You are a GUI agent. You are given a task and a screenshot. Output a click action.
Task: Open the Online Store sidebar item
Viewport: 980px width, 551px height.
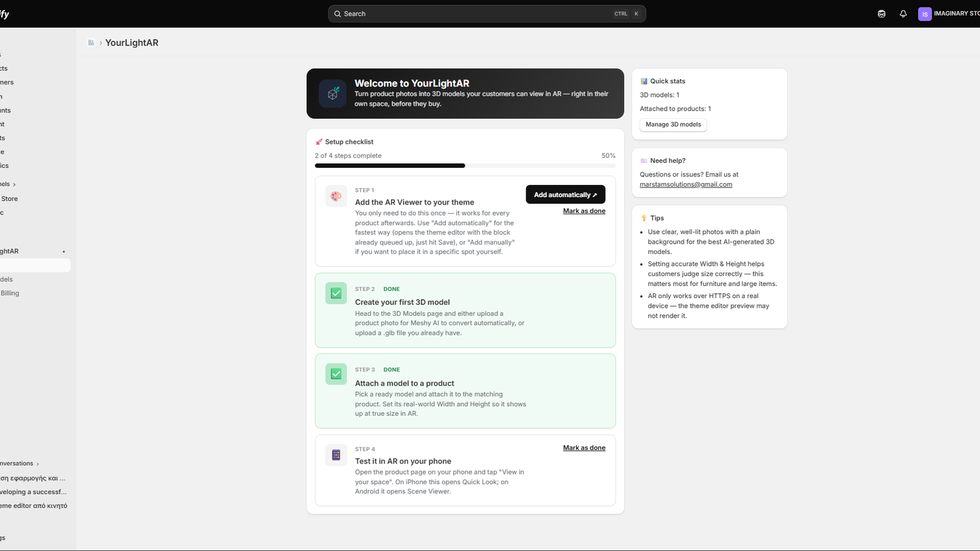[x=9, y=199]
